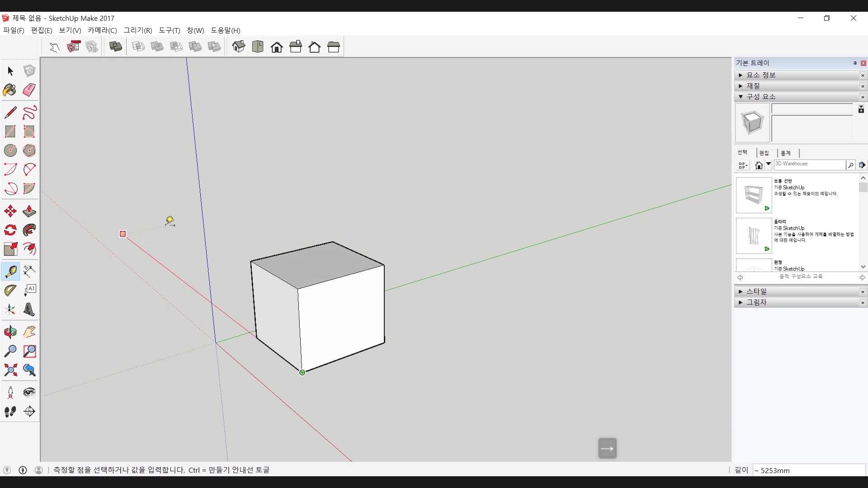
Task: Switch to Iso view house icon
Action: tap(239, 47)
